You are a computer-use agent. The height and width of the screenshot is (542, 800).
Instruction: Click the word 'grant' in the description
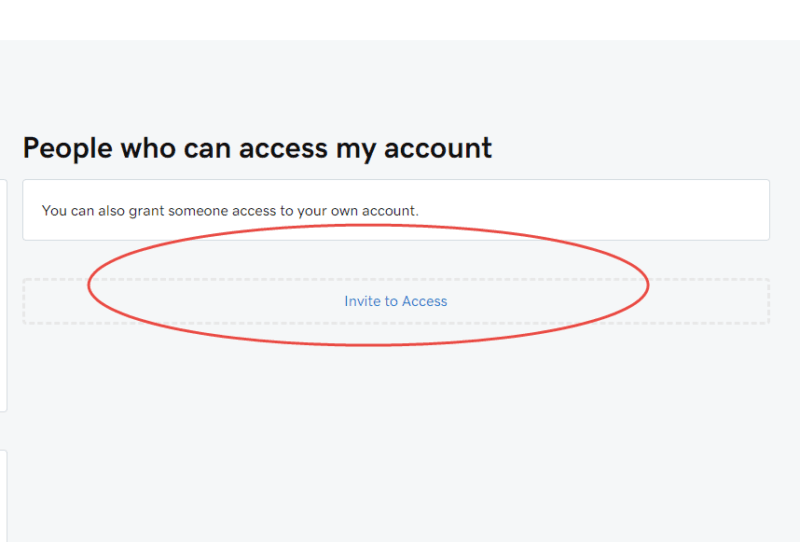(x=146, y=211)
